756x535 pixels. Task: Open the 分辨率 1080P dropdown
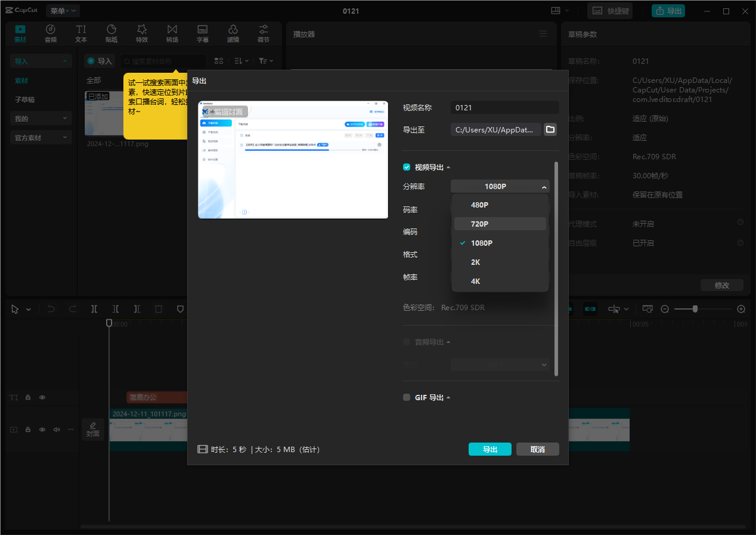[500, 187]
